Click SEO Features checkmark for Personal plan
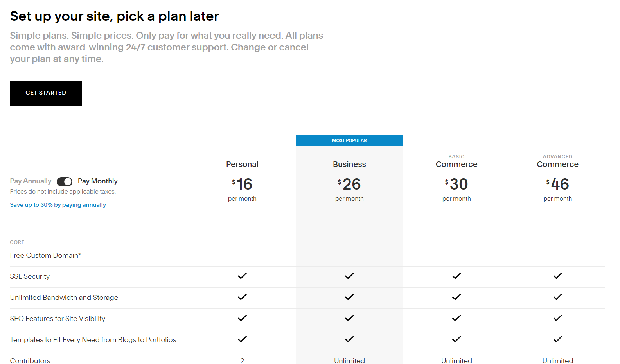 pos(242,318)
